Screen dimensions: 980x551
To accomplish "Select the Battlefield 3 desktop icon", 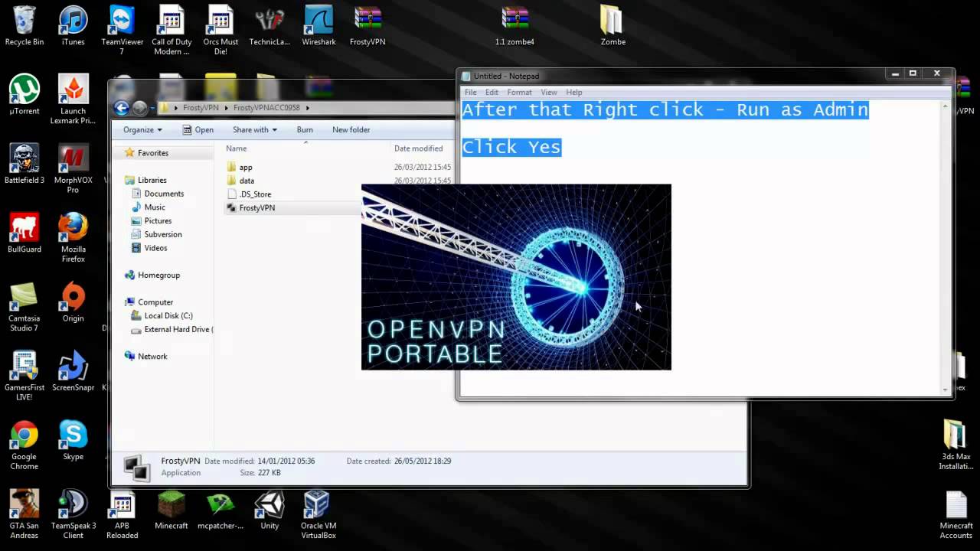I will 24,164.
